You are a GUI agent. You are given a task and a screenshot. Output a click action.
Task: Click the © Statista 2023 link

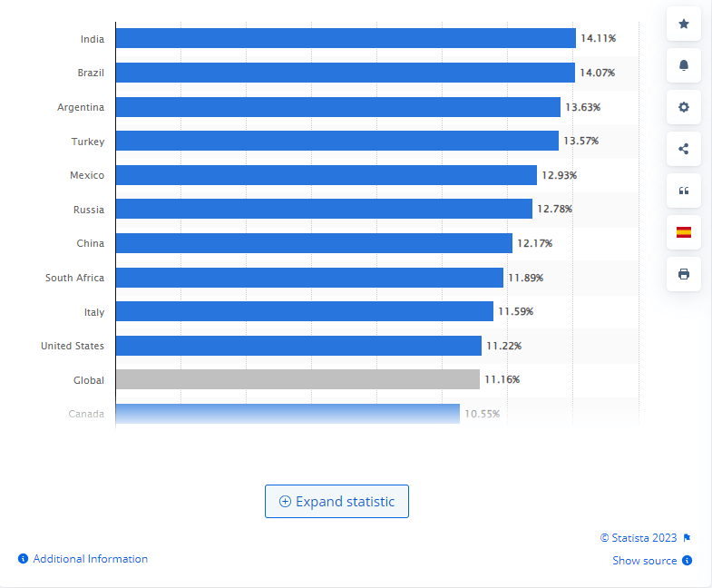[639, 537]
